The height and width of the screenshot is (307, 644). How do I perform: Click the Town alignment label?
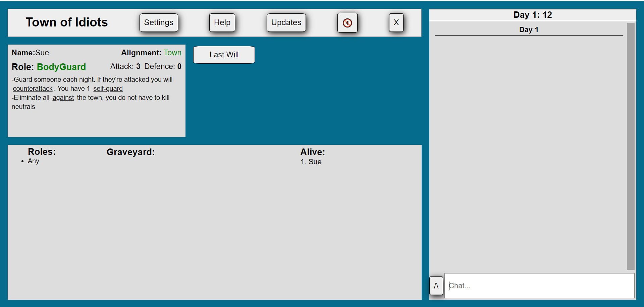(x=172, y=53)
